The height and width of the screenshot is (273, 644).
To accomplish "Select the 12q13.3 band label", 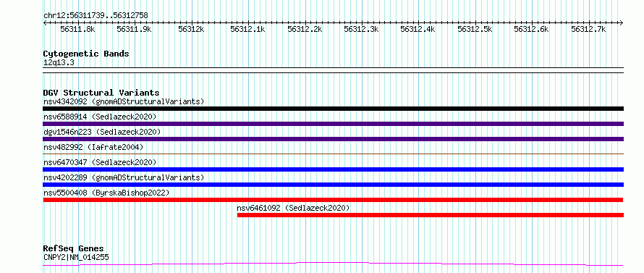I will (59, 63).
